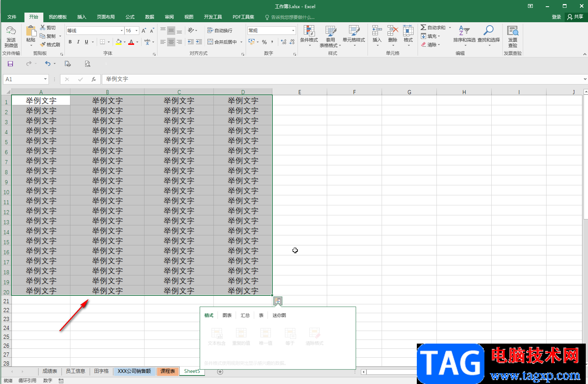The image size is (588, 384).
Task: Open Find and Select magnifier
Action: [x=489, y=36]
